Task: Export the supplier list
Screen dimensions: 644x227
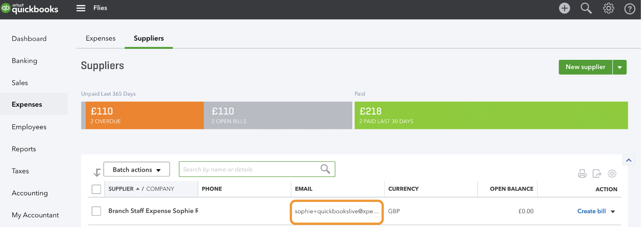Action: click(597, 174)
